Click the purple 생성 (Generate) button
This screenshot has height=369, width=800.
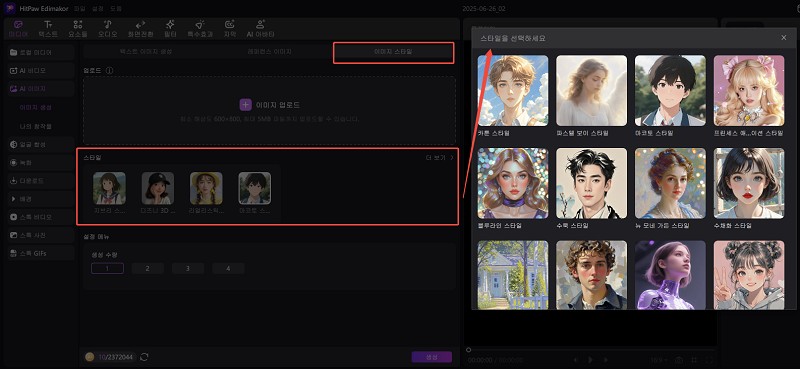pyautogui.click(x=432, y=357)
